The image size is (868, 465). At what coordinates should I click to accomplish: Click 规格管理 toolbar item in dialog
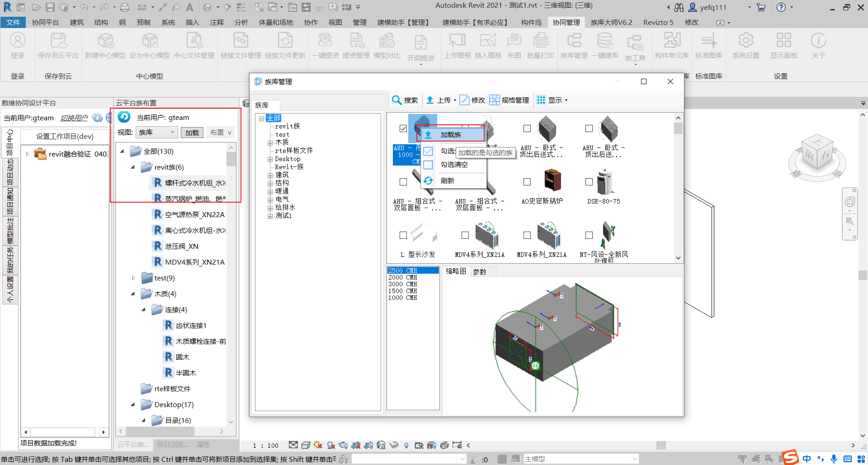tap(509, 100)
